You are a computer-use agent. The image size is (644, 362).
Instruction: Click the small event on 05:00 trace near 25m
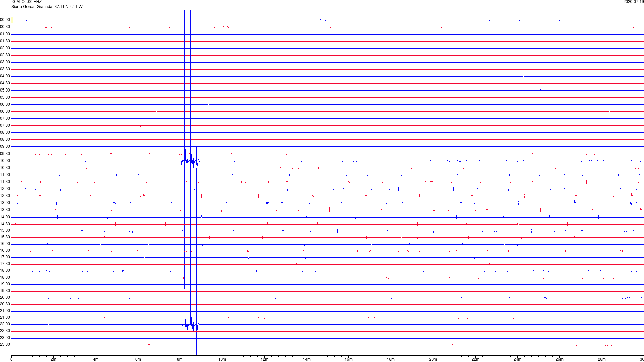point(541,90)
